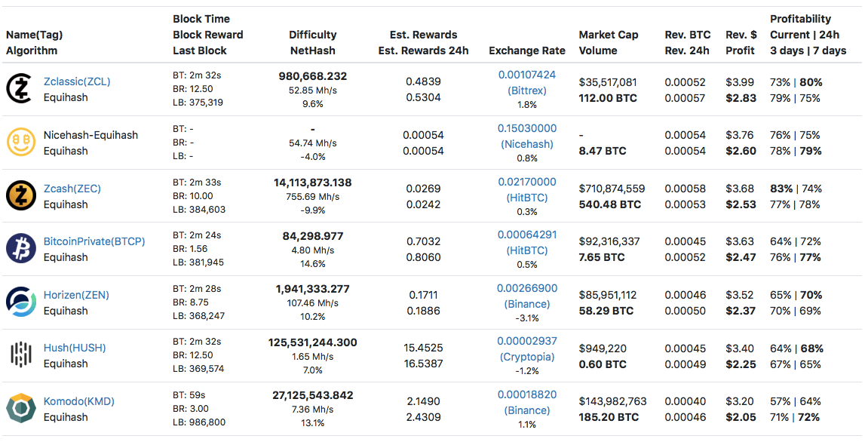Open the Zcash(ZEC) coin page

pyautogui.click(x=72, y=189)
